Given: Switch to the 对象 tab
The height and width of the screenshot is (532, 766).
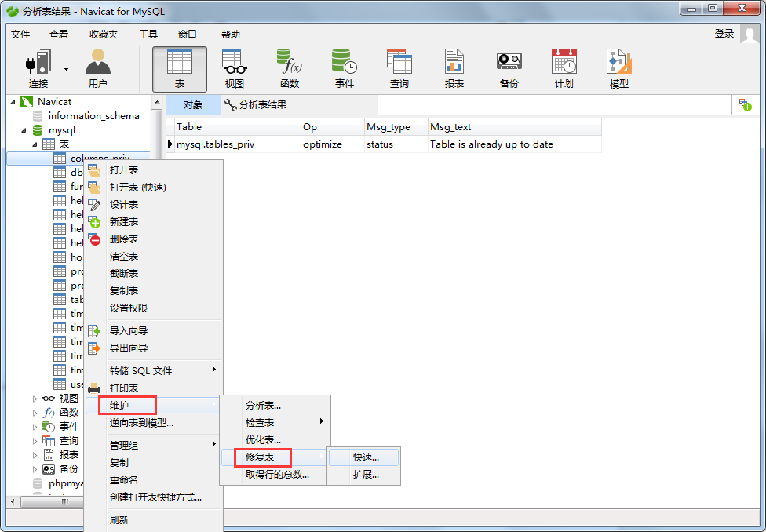Looking at the screenshot, I should pyautogui.click(x=193, y=105).
